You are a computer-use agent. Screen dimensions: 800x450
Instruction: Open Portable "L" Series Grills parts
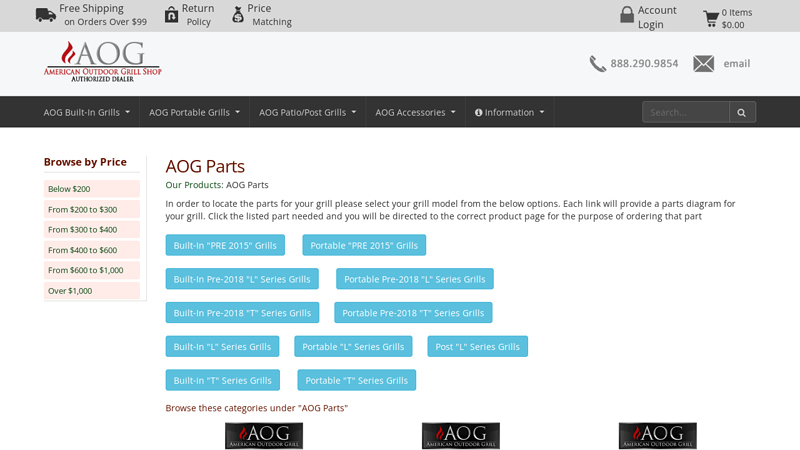[353, 346]
